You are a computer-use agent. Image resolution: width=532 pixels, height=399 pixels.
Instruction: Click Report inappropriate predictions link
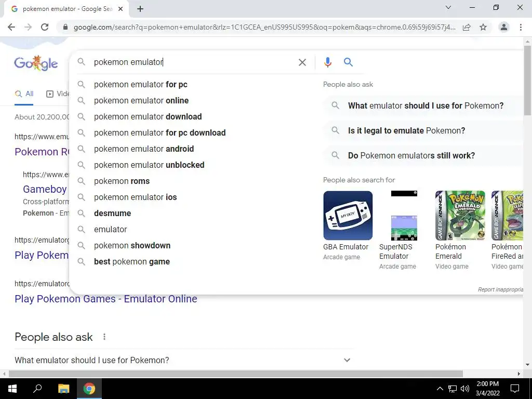click(x=500, y=289)
